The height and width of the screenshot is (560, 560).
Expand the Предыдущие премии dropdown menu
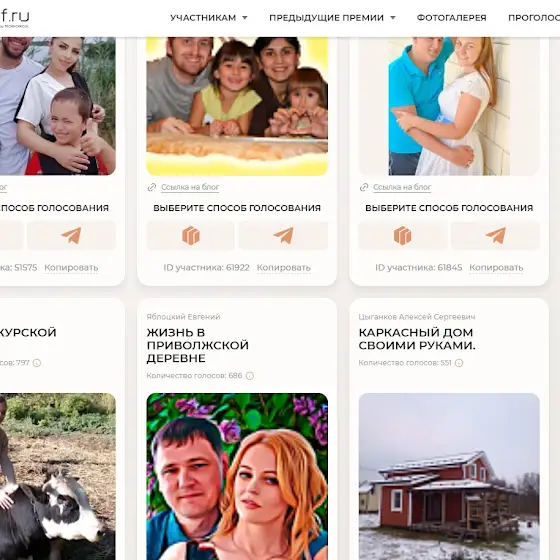pyautogui.click(x=332, y=18)
